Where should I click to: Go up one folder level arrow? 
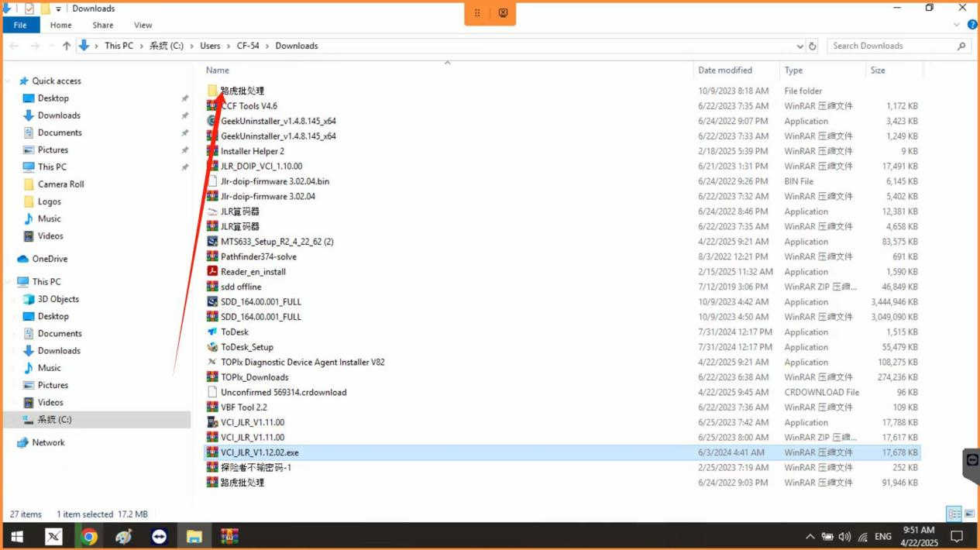tap(67, 46)
